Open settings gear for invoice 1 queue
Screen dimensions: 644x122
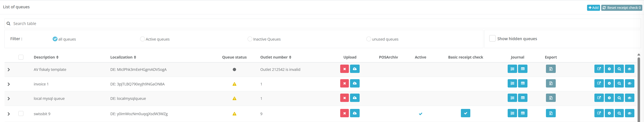point(609,83)
